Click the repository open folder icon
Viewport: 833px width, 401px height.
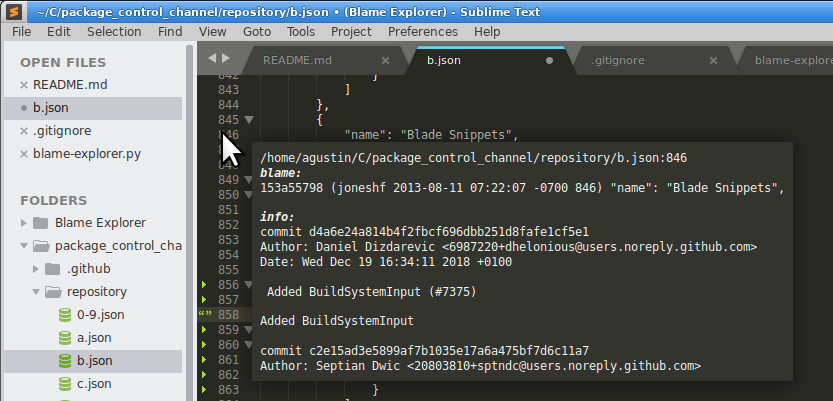tap(53, 292)
